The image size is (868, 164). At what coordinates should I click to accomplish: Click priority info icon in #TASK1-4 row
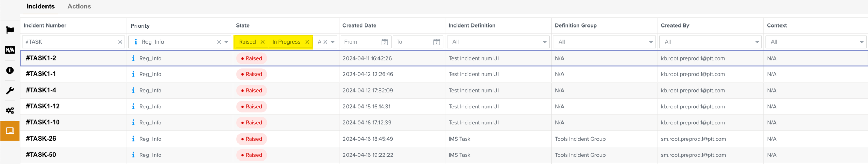coord(133,90)
